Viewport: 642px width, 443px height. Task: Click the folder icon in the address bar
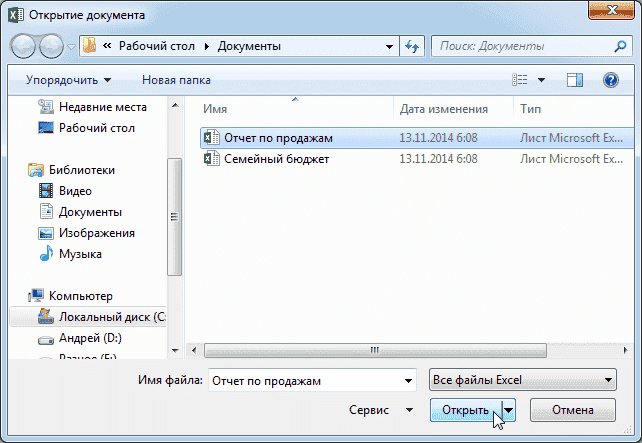[89, 45]
